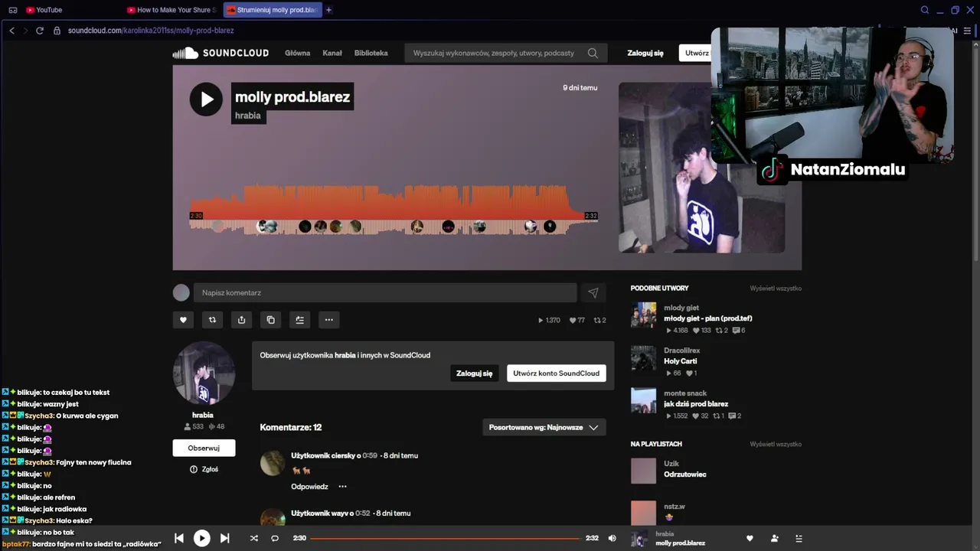Image resolution: width=980 pixels, height=551 pixels.
Task: Switch to How to Make Your Shure tab
Action: [x=172, y=10]
